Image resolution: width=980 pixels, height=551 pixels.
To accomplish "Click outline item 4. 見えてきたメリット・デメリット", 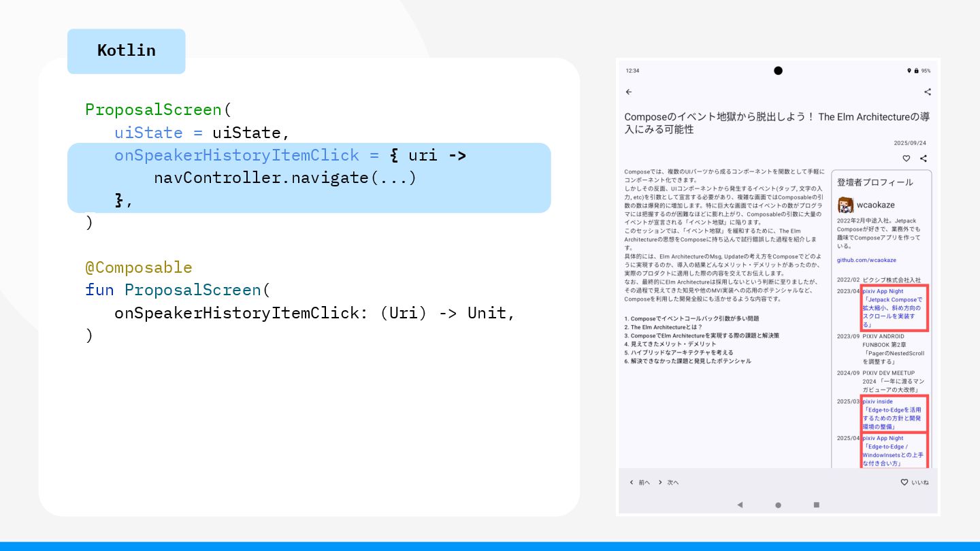I will point(669,344).
